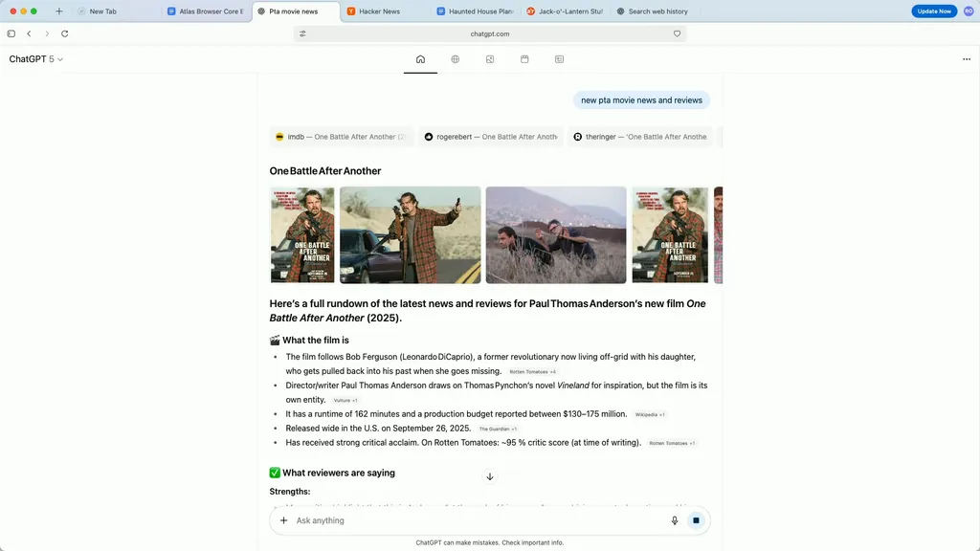Click the heart icon in the address bar

tap(677, 33)
